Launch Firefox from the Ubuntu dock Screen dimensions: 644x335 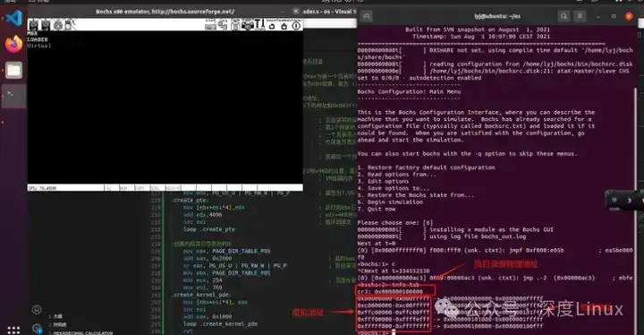13,44
